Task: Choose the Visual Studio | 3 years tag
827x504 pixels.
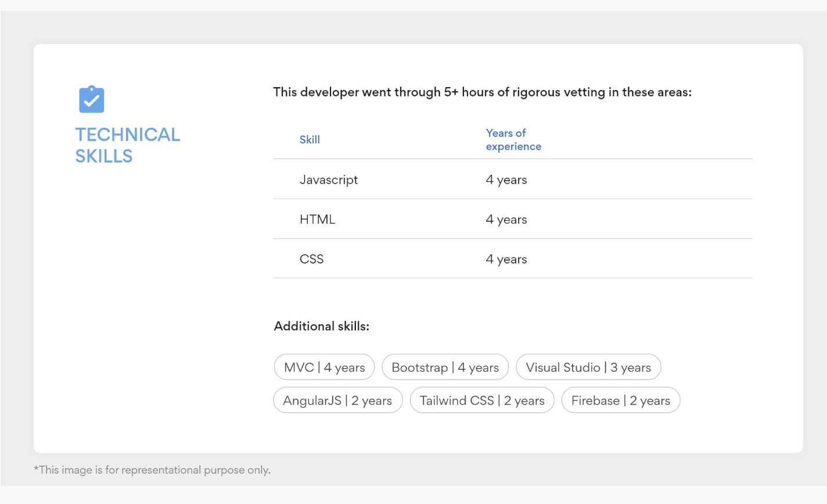Action: (588, 367)
